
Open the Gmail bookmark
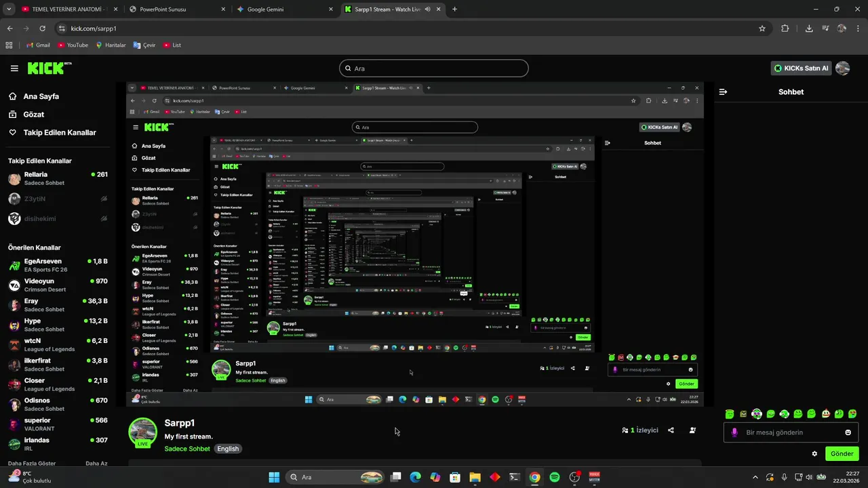(x=38, y=45)
